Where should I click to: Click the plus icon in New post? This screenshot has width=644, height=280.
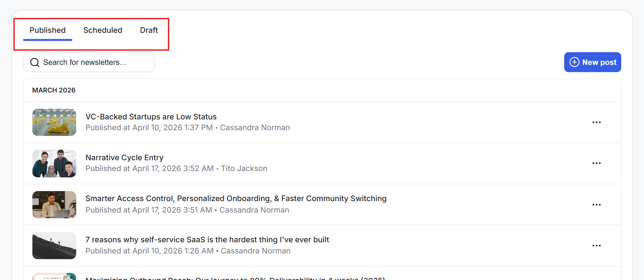574,62
